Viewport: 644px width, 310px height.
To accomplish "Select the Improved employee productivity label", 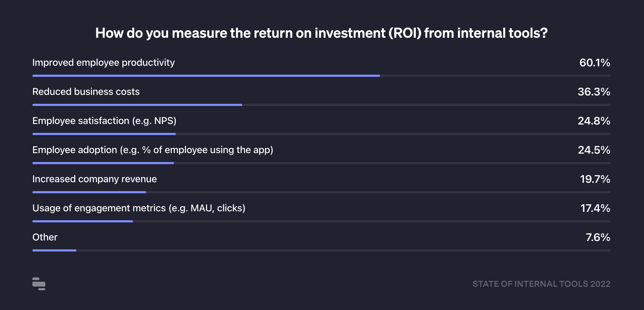I will pos(104,63).
